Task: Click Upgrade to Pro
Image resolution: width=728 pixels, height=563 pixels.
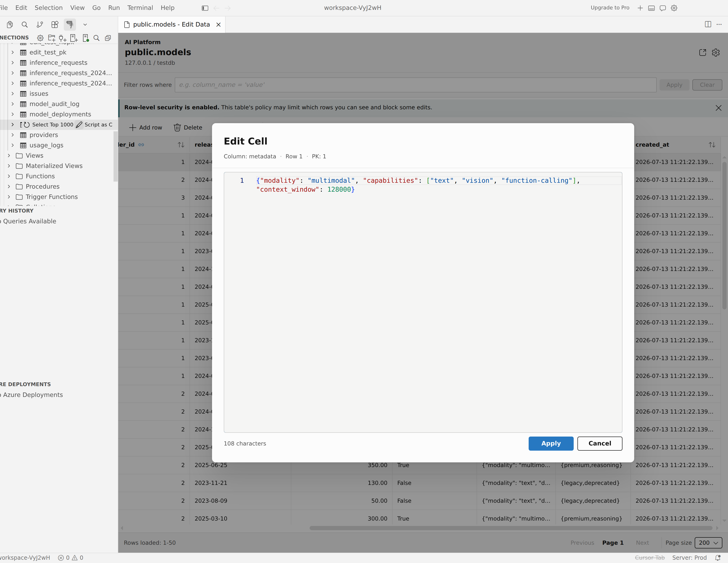Action: coord(610,8)
